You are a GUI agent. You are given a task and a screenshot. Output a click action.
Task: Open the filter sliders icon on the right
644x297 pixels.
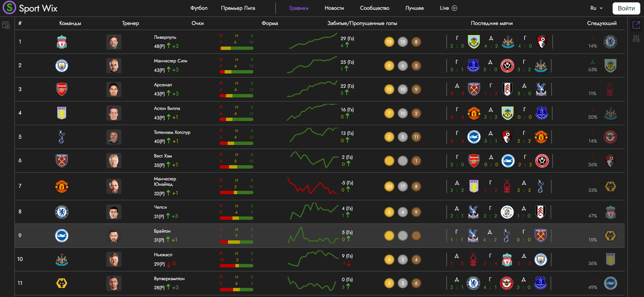636,38
